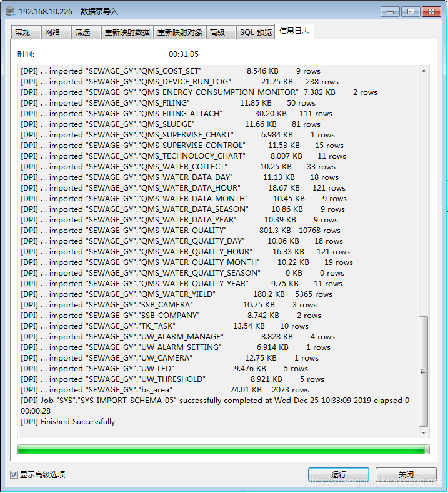Select the QMS_TECHNOLOGY_CHART log line
448x493 pixels.
coord(183,156)
